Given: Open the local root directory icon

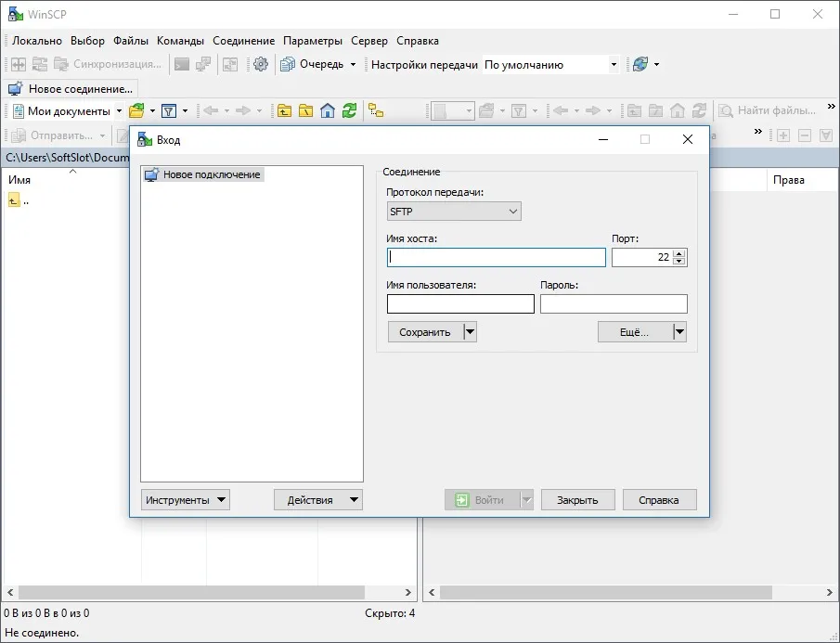Looking at the screenshot, I should [306, 110].
